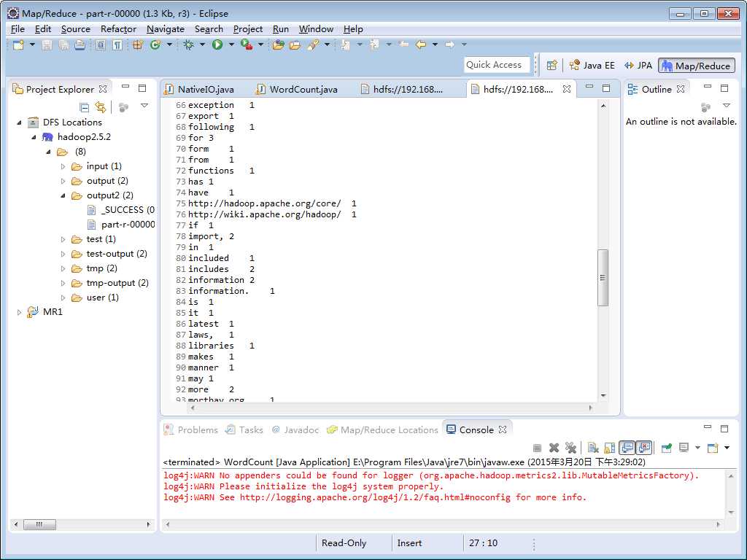Toggle Console Scroll Lock icon
747x560 pixels.
click(x=610, y=448)
